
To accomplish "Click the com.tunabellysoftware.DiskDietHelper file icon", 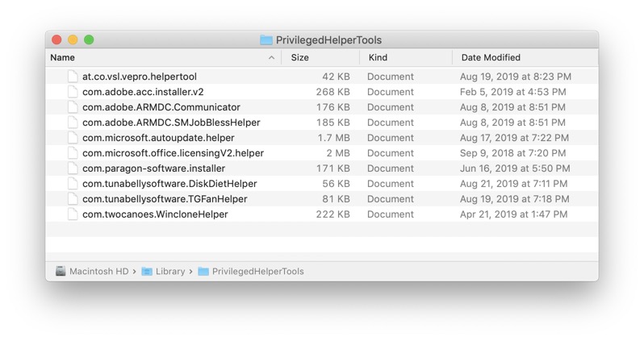I will click(x=73, y=184).
